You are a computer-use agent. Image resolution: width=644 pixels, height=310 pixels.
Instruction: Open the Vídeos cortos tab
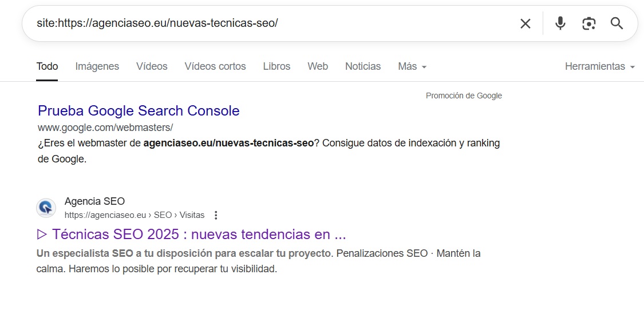215,66
